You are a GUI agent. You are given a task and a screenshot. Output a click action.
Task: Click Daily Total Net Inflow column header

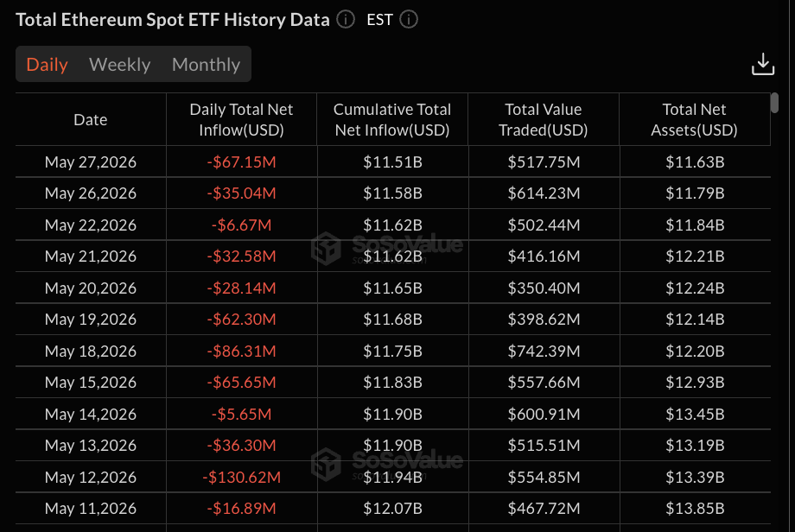point(241,119)
